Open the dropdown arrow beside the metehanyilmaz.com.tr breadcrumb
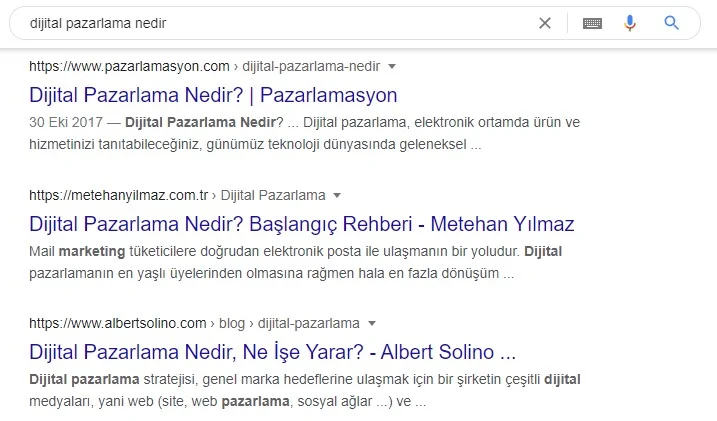This screenshot has height=421, width=717. (337, 194)
